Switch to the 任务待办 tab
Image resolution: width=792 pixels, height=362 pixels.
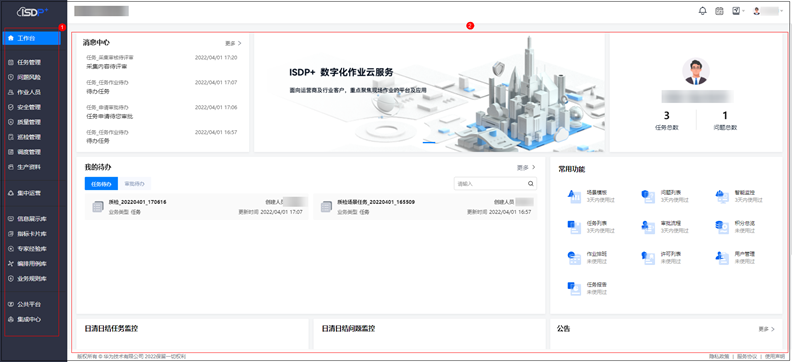coord(101,184)
